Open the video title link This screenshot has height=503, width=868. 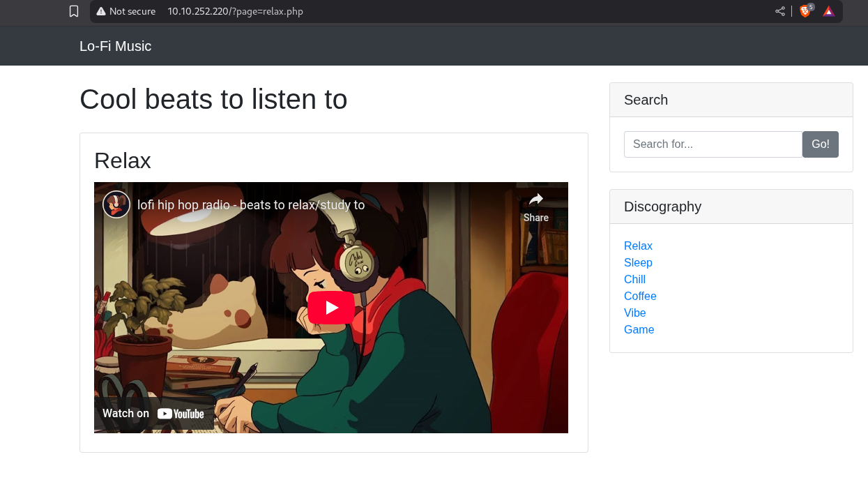(x=251, y=205)
